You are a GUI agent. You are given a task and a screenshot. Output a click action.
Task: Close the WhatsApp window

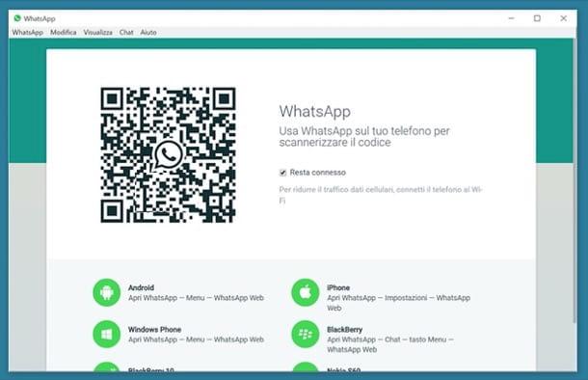click(563, 18)
